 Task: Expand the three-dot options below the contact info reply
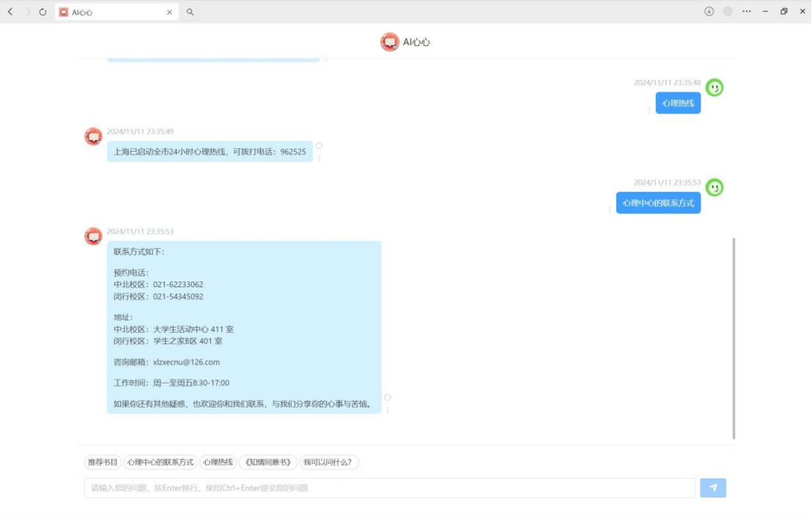388,410
